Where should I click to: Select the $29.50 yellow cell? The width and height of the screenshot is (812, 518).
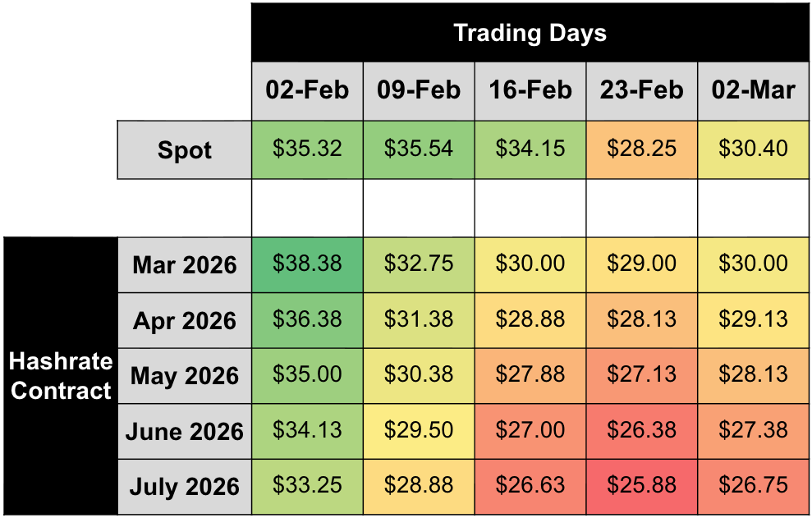point(419,431)
